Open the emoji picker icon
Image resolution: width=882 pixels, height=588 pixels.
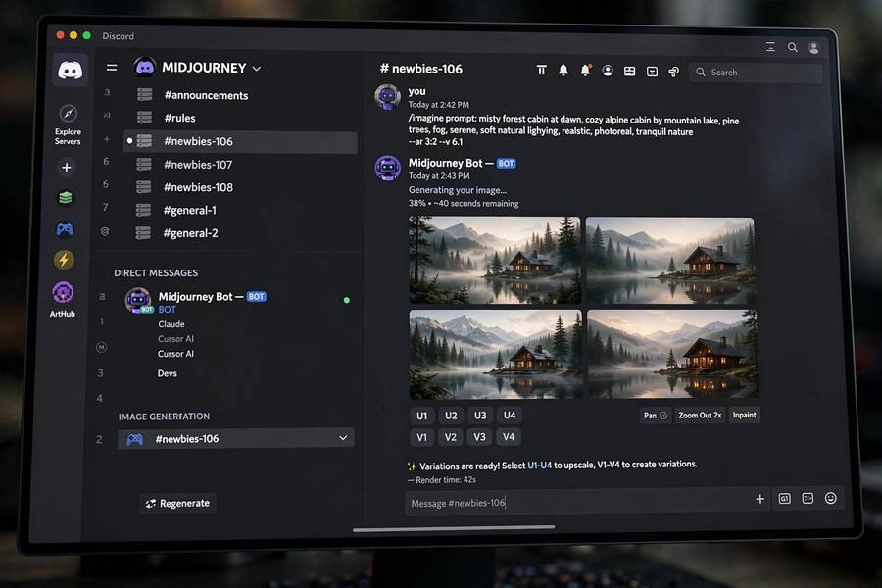(x=831, y=498)
